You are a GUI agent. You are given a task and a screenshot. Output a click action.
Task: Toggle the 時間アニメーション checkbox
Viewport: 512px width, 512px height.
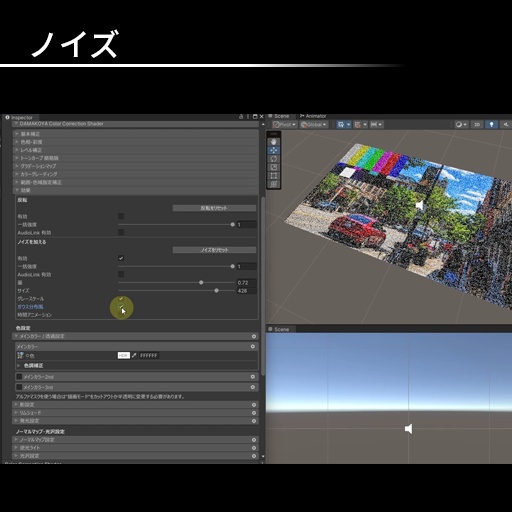point(121,315)
